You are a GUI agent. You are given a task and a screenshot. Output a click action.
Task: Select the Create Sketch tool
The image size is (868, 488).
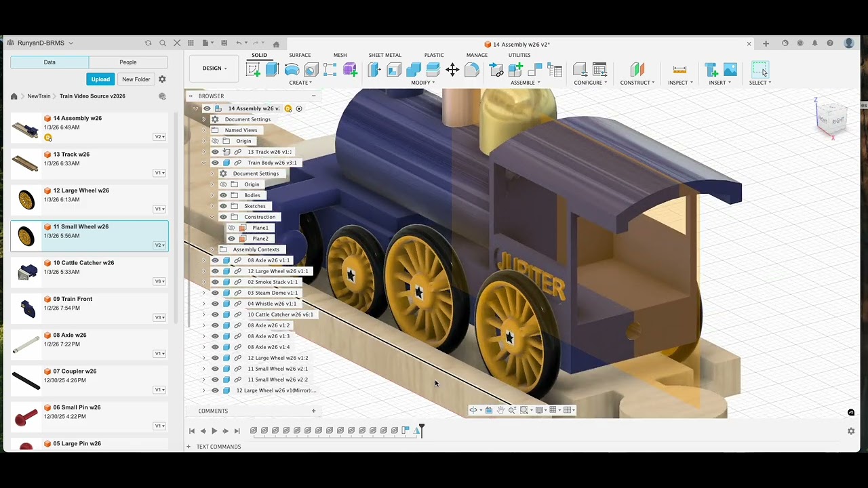tap(253, 70)
